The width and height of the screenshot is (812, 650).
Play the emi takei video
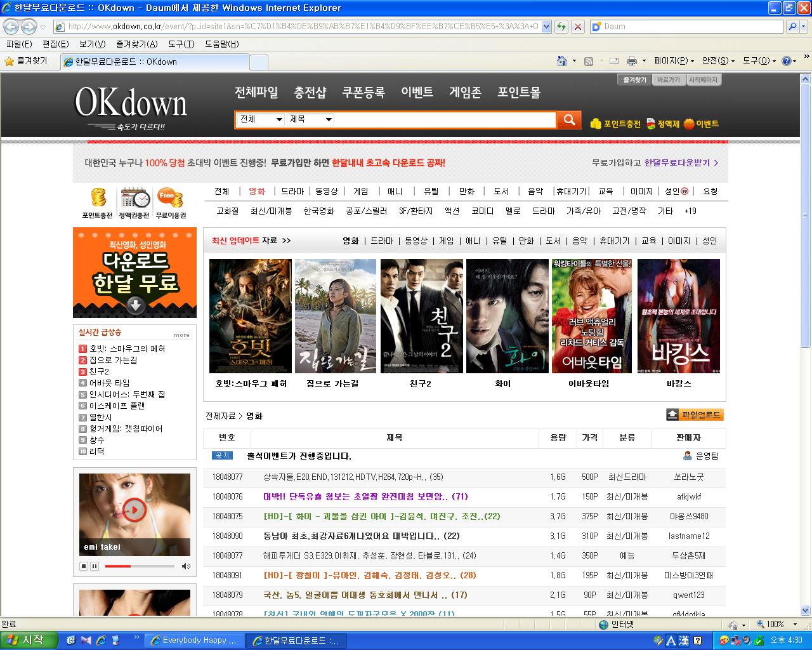click(x=134, y=509)
